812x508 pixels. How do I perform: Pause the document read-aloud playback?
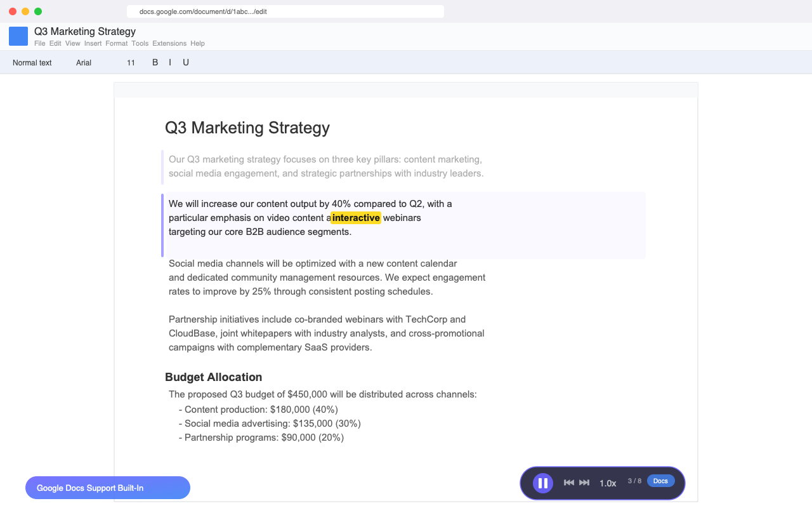(x=542, y=483)
